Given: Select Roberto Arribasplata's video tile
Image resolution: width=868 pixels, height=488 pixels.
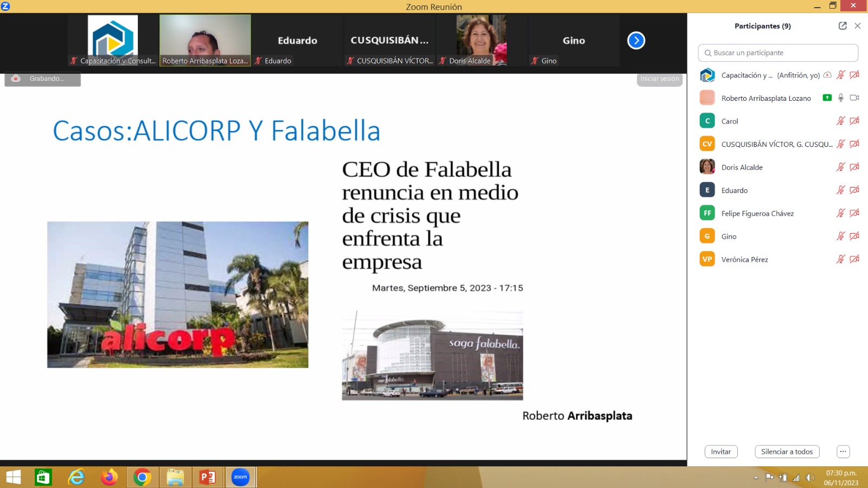Looking at the screenshot, I should pyautogui.click(x=205, y=41).
